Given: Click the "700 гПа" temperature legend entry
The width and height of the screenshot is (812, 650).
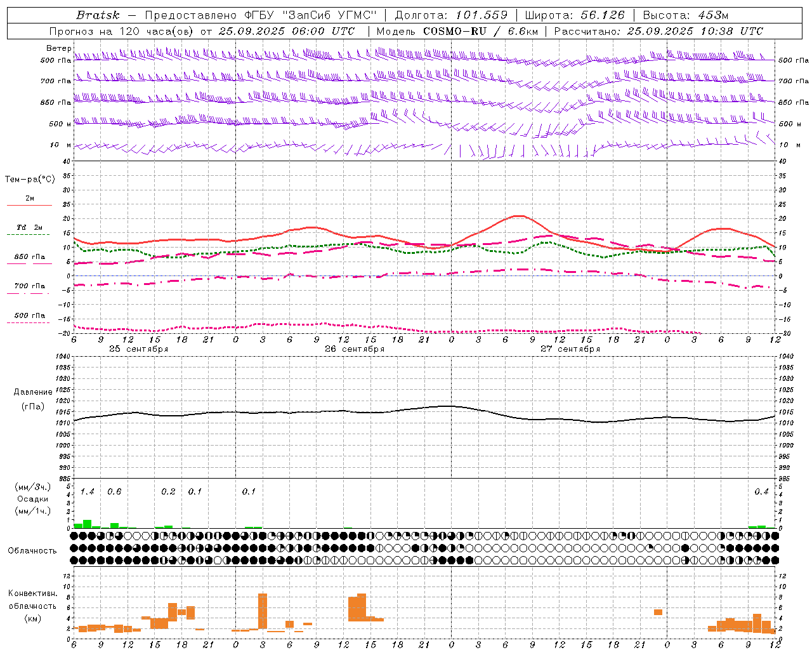Looking at the screenshot, I should tap(29, 286).
